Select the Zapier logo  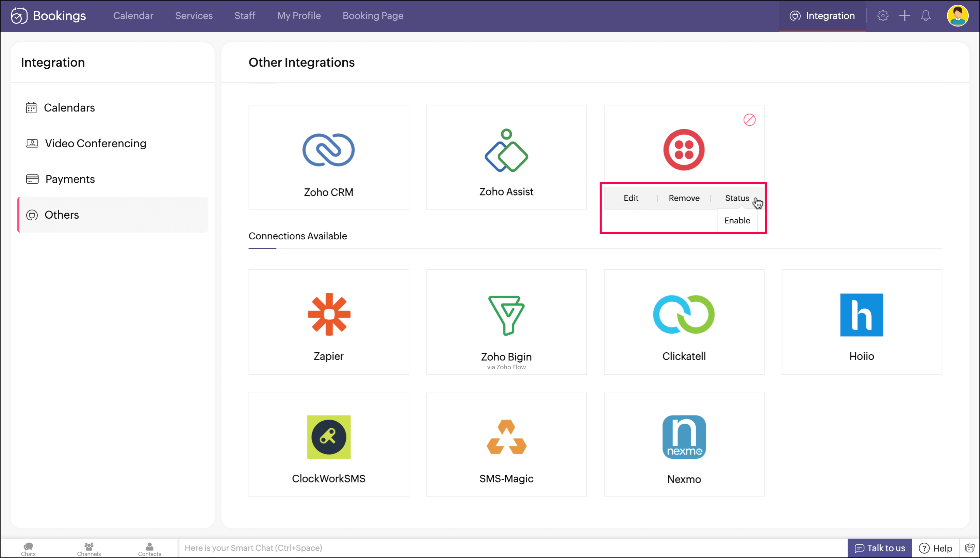click(x=329, y=314)
